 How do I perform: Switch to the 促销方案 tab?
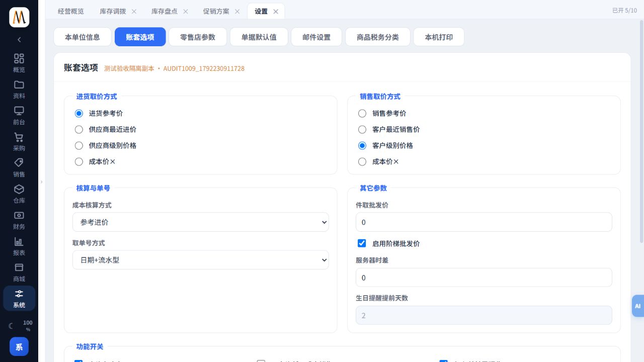(x=216, y=11)
